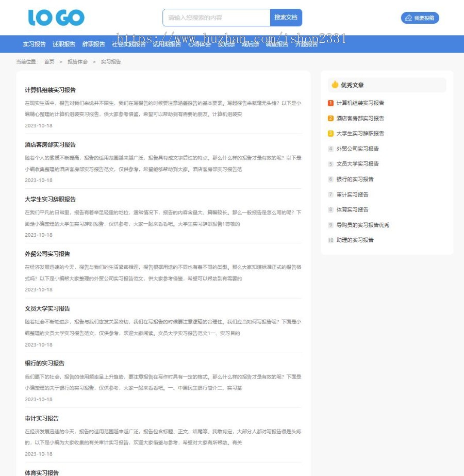Click summary text under 外贸公司实习报告 article
Image resolution: width=464 pixels, height=476 pixels.
(x=163, y=273)
